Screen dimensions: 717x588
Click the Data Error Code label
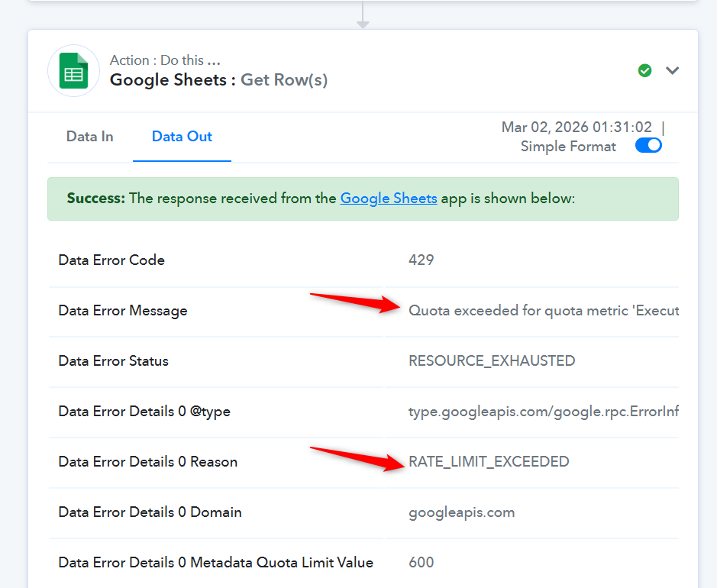[111, 260]
